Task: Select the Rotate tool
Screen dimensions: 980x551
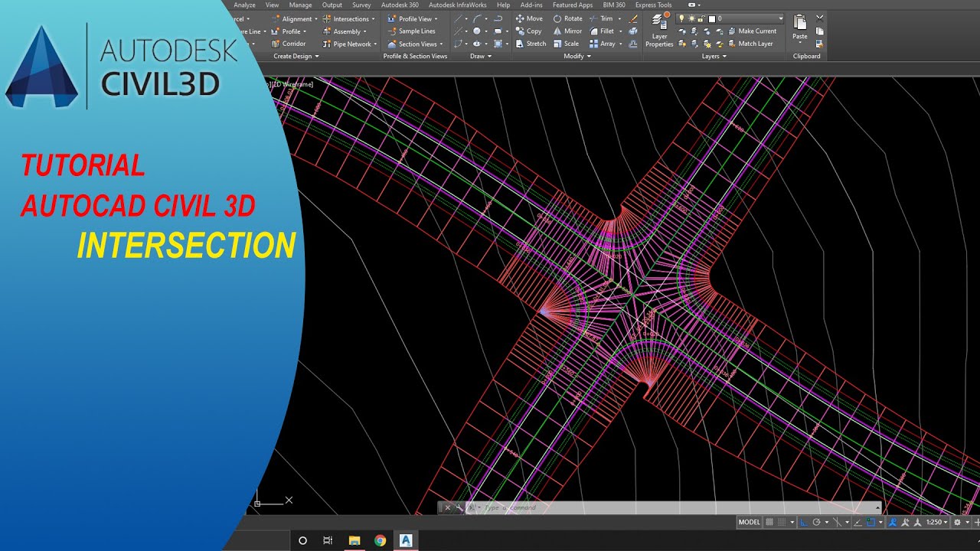Action: tap(567, 18)
